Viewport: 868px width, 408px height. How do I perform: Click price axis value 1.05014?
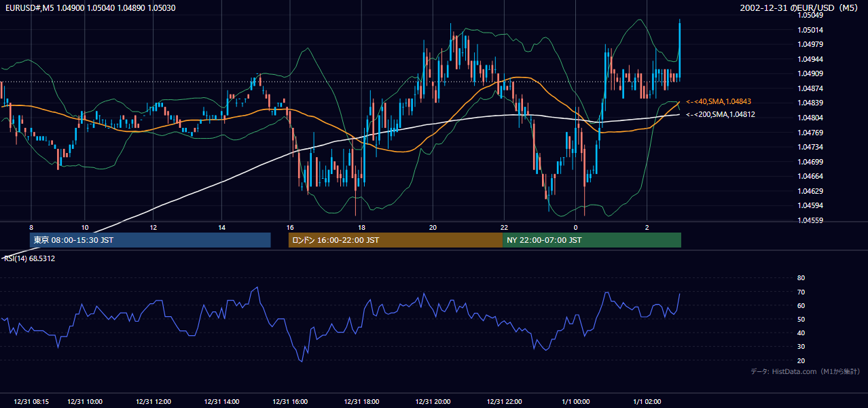coord(811,30)
